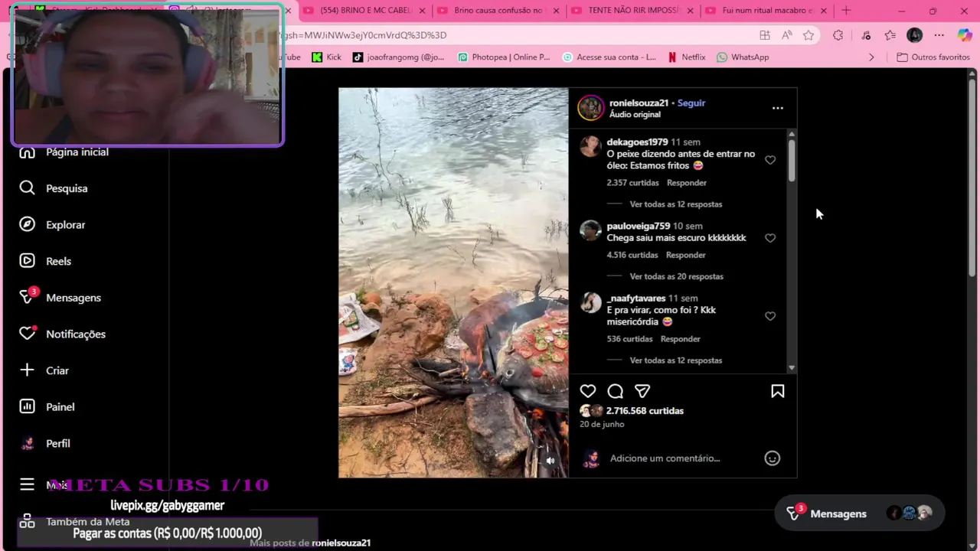The image size is (980, 551).
Task: Like dekagoes1979's comment
Action: pos(770,160)
